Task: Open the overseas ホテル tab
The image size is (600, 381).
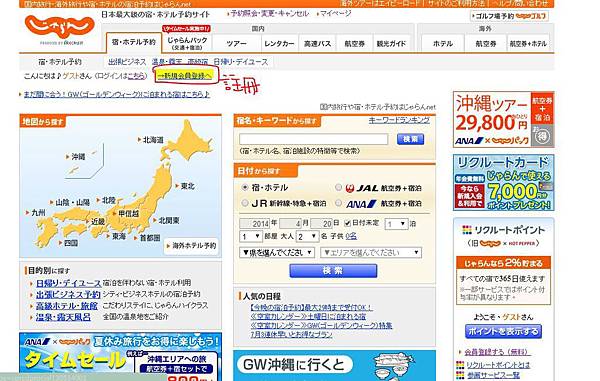Action: point(443,44)
